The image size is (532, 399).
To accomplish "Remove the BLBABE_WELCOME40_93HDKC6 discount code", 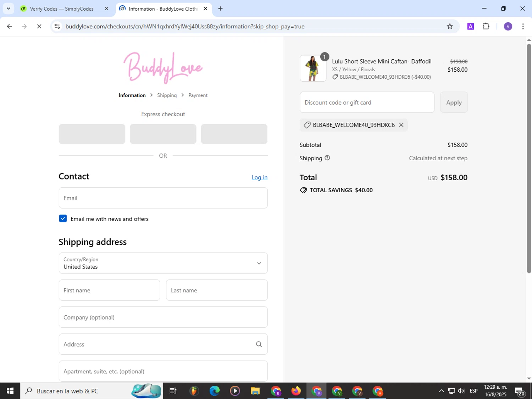I will (x=401, y=125).
